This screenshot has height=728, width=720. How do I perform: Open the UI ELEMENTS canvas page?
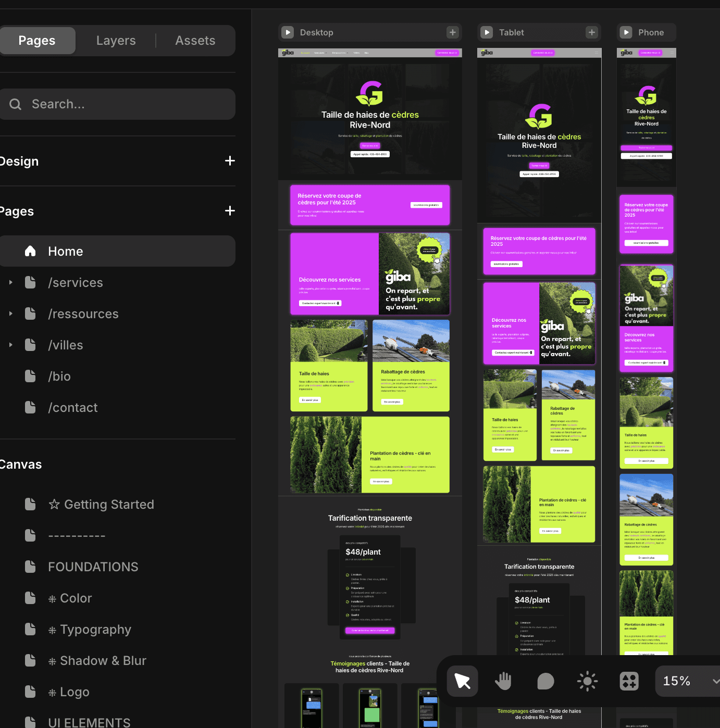click(89, 722)
